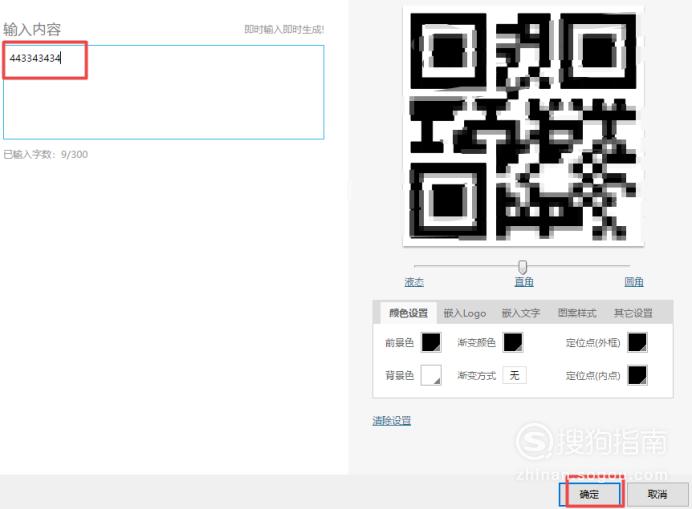Screen dimensions: 692x509
Task: Switch to the 图案样式 tab
Action: 577,313
